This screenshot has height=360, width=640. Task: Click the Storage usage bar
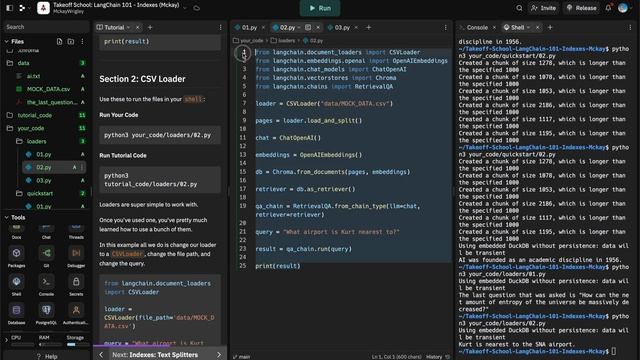click(x=77, y=344)
